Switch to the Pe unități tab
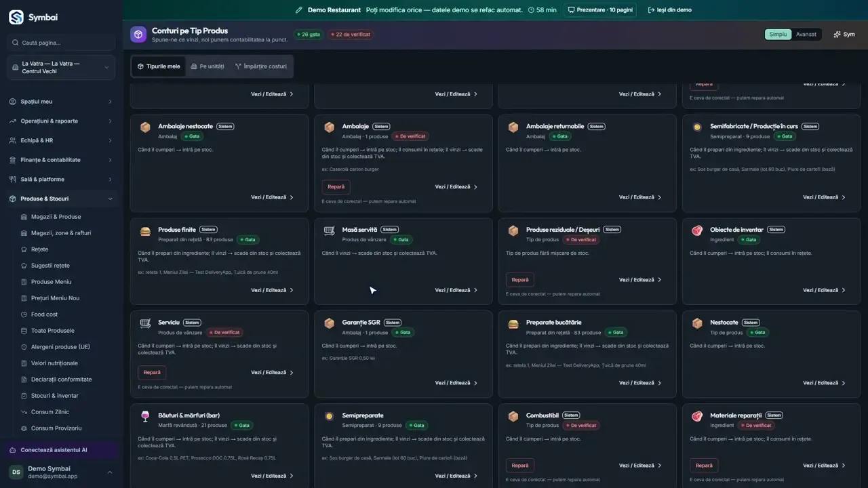The image size is (868, 488). click(208, 66)
